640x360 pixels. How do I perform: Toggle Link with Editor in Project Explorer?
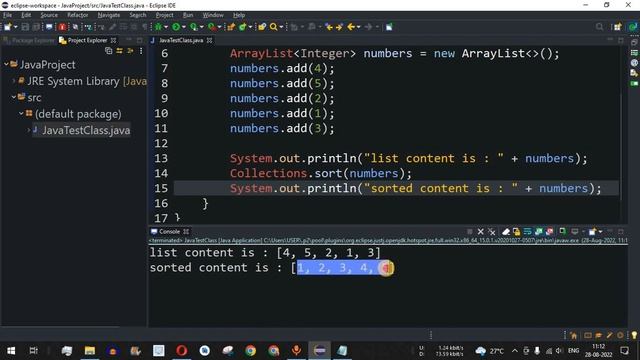coord(120,51)
